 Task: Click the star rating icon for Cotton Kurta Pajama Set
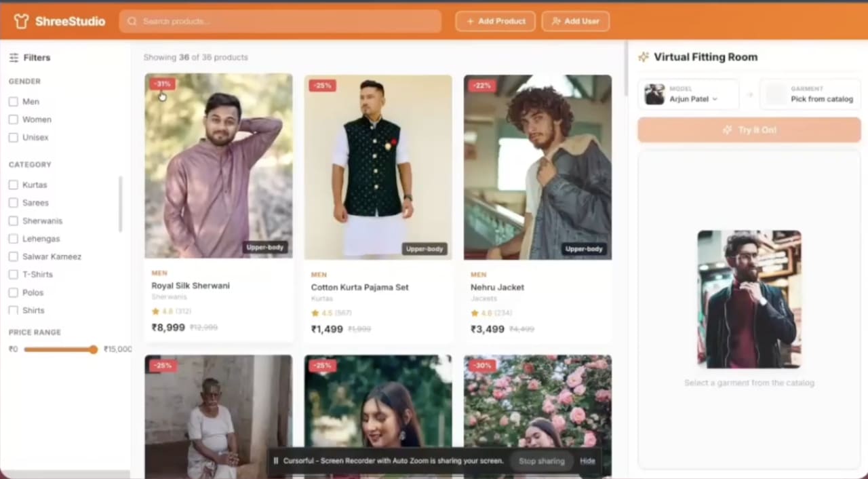tap(315, 313)
